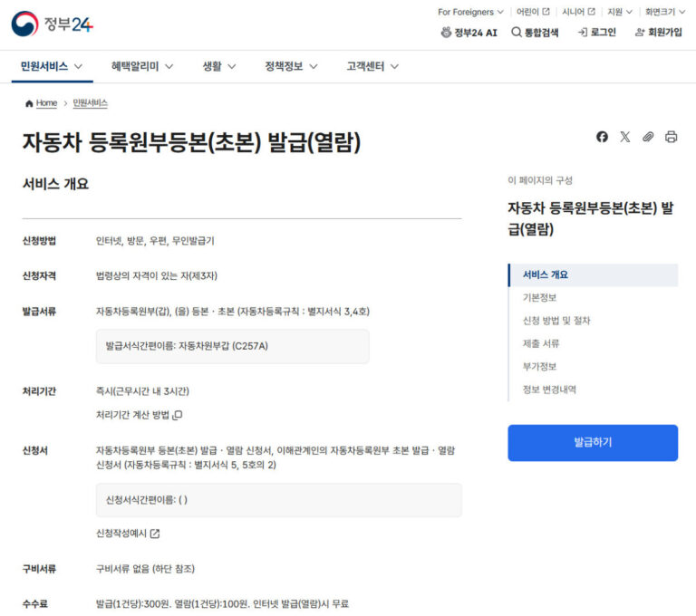Open 어린이 site link
Image resolution: width=696 pixels, height=616 pixels.
pos(533,12)
